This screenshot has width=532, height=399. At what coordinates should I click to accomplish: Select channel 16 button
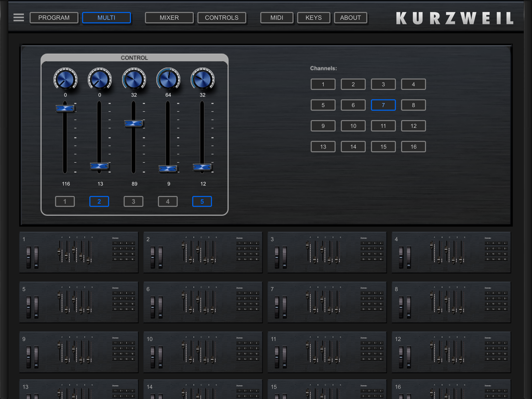click(413, 147)
